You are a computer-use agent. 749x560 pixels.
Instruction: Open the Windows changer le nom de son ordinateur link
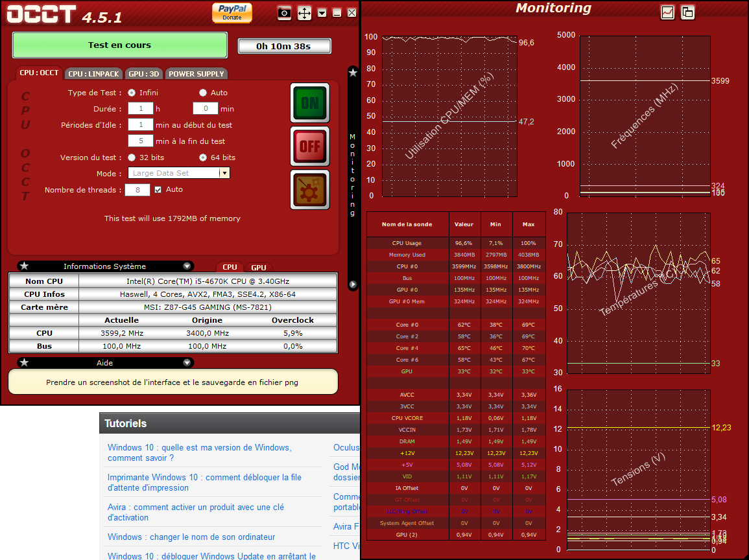[x=191, y=537]
